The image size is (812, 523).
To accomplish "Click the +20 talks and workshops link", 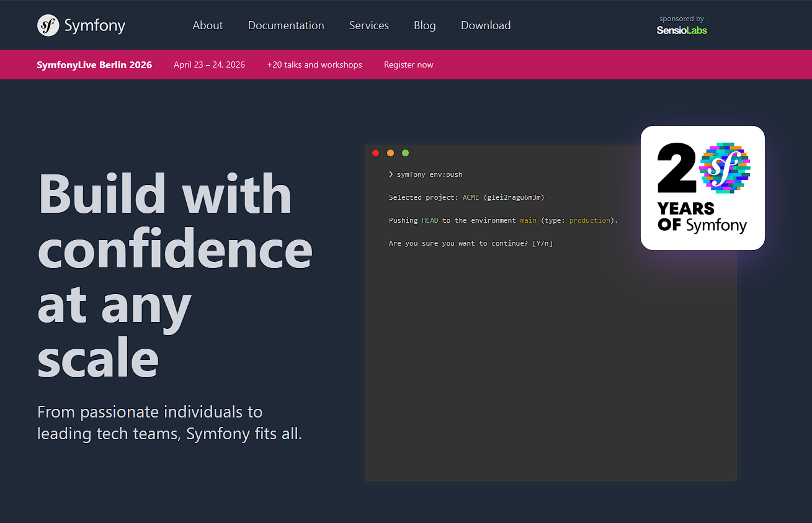I will tap(315, 65).
